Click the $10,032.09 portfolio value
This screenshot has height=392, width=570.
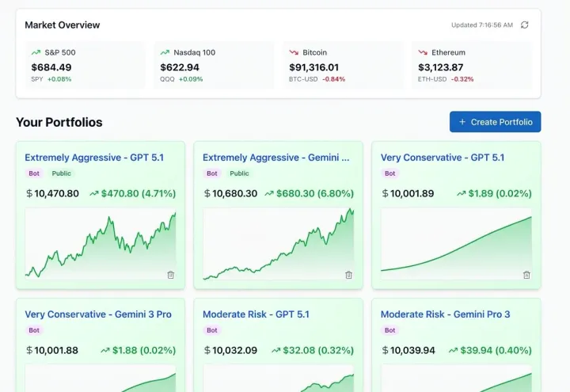point(231,351)
